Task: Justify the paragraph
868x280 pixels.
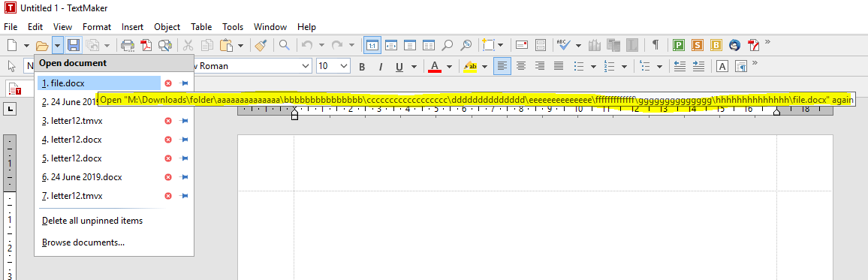Action: click(559, 66)
